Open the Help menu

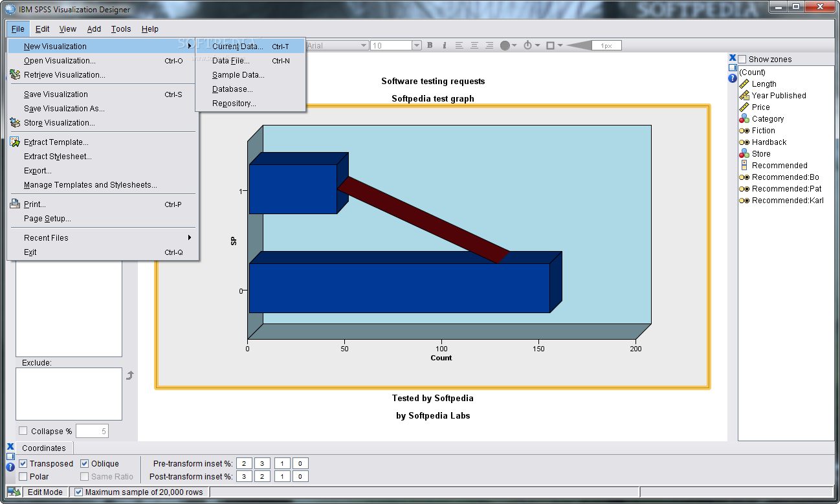point(150,29)
